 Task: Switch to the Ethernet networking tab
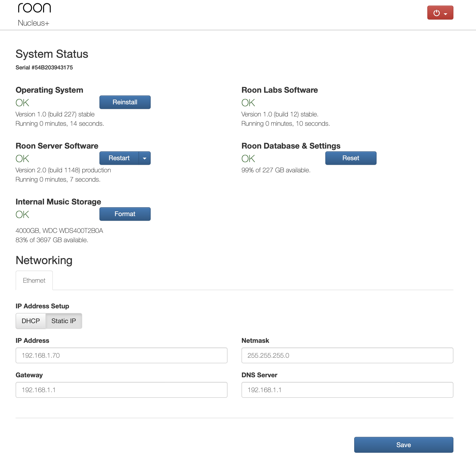[34, 280]
